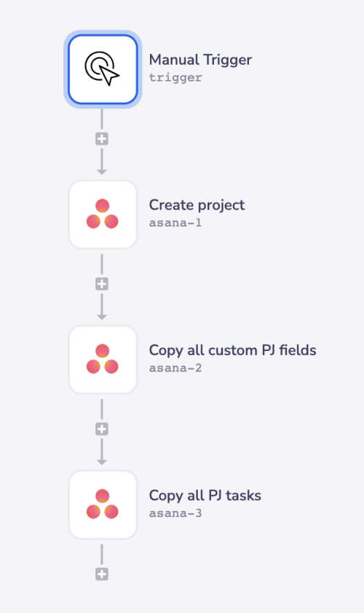This screenshot has width=364, height=613.
Task: Pick the asana-3 identifier text
Action: coord(175,513)
